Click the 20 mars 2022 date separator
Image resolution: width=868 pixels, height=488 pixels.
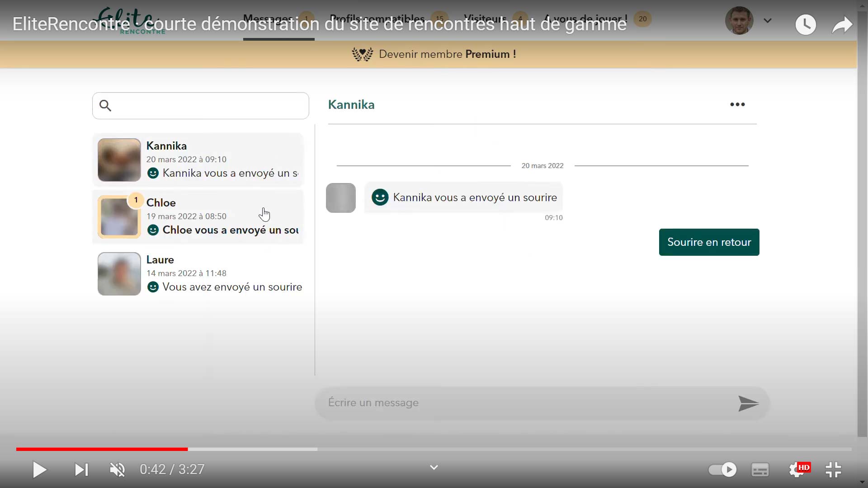coord(542,166)
